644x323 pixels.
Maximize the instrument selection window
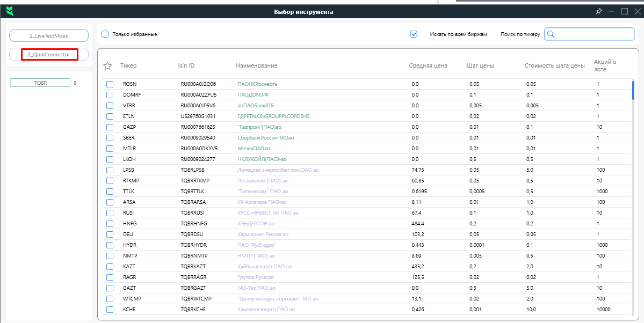[625, 11]
